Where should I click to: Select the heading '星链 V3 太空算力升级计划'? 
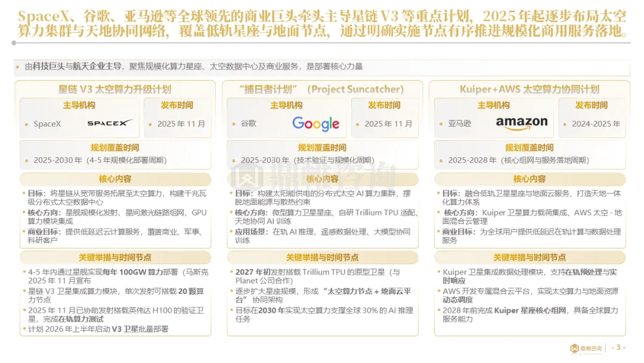(x=114, y=89)
